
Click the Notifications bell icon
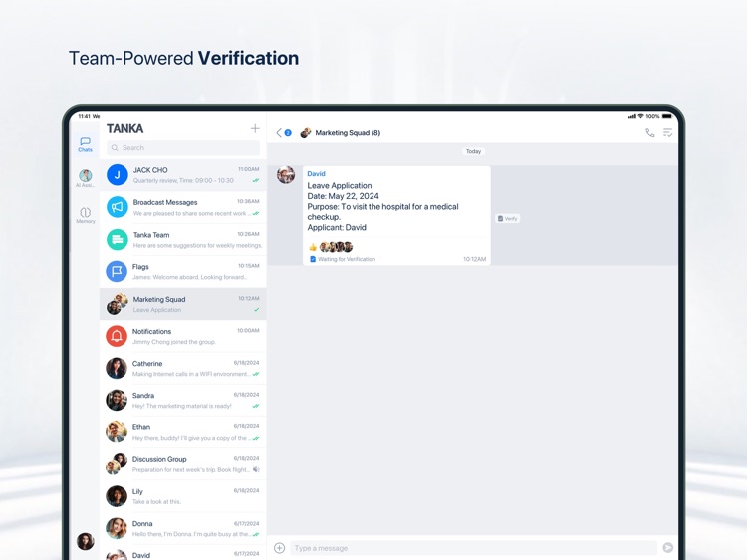(x=117, y=336)
